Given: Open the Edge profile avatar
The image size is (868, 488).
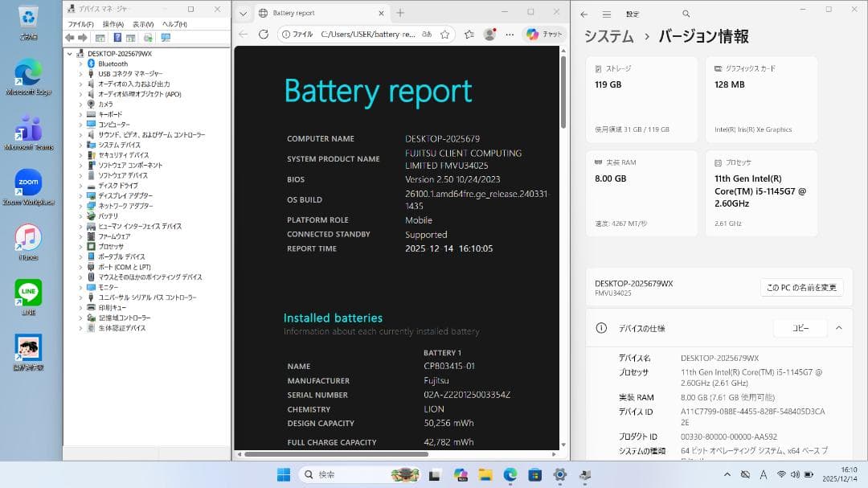Looking at the screenshot, I should (x=490, y=35).
